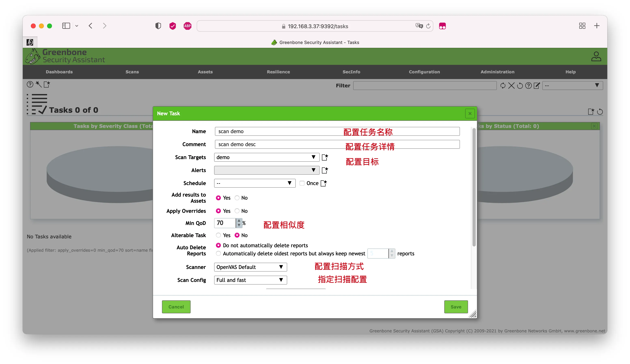Open the Scans menu
The image size is (630, 364).
pos(132,72)
